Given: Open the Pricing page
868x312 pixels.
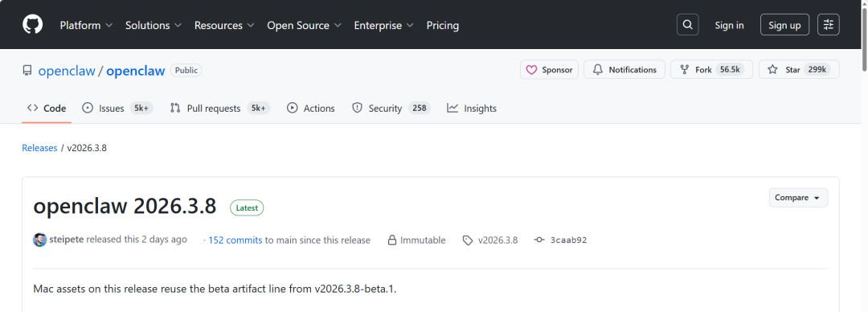Looking at the screenshot, I should [442, 25].
